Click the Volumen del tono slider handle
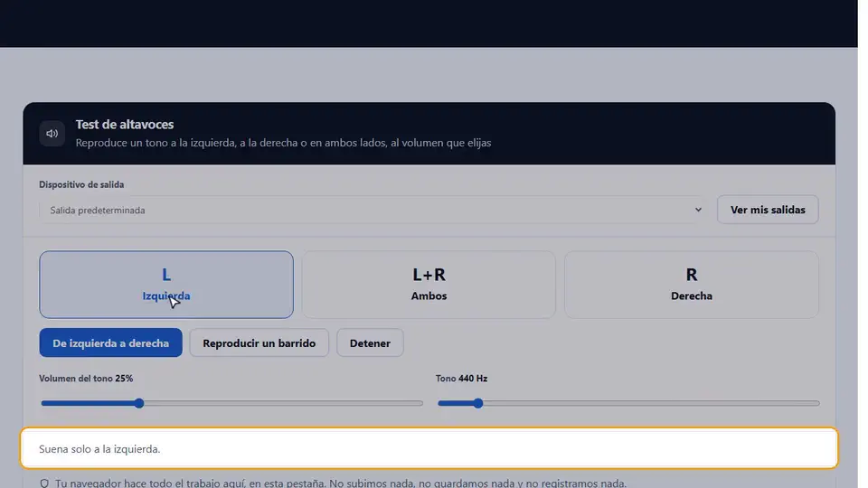This screenshot has height=488, width=868. [x=139, y=403]
